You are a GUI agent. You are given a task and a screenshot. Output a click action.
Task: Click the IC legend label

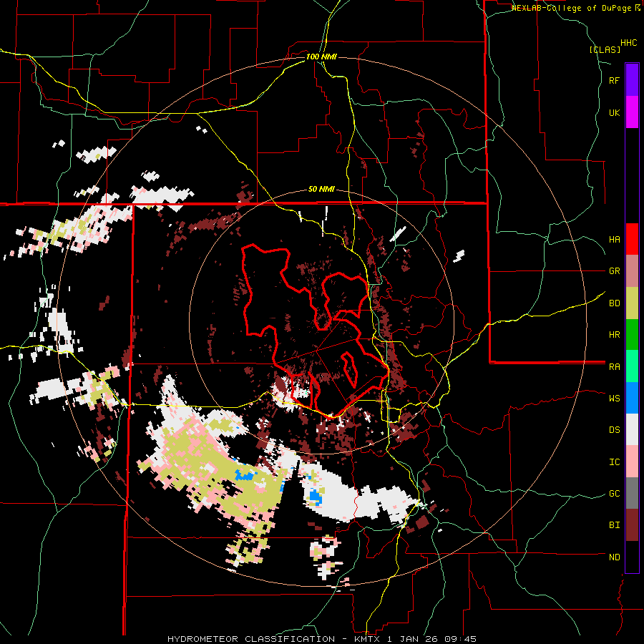pyautogui.click(x=614, y=462)
